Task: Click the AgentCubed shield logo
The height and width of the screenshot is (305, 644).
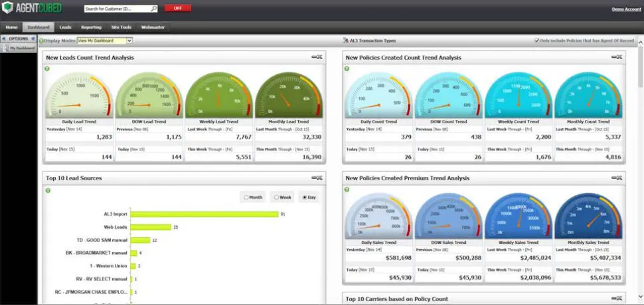Action: point(8,9)
